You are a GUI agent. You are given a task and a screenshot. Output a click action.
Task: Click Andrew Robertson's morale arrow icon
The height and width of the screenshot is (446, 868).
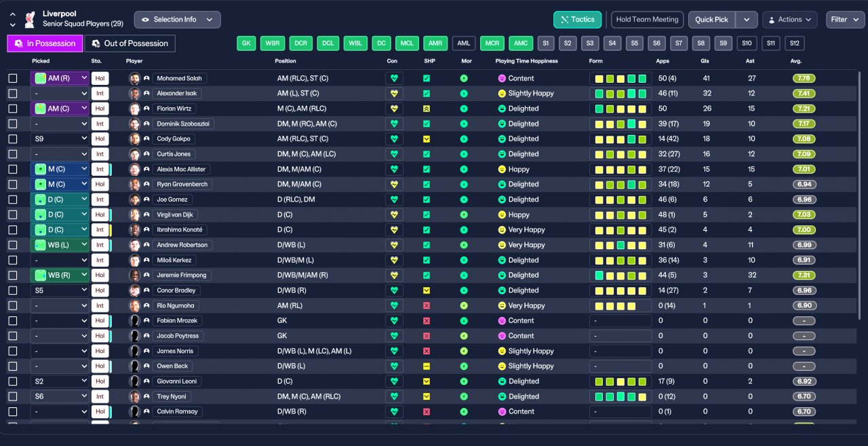(464, 245)
